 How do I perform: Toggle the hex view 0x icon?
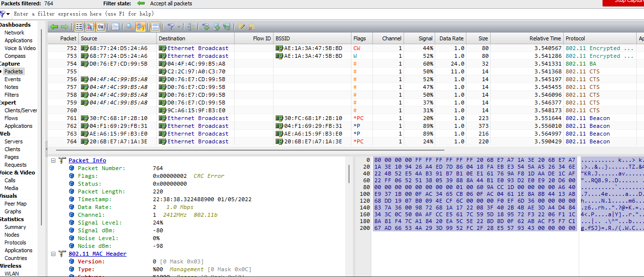[101, 27]
